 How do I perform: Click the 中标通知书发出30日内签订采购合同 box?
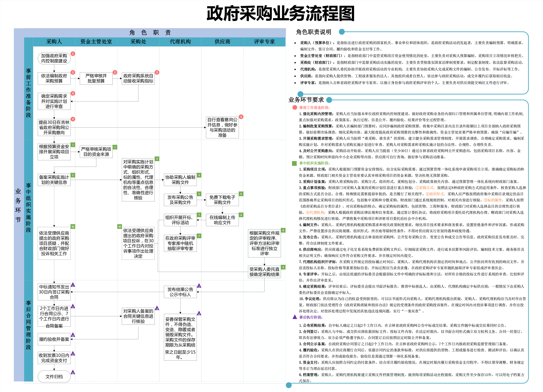[54, 292]
